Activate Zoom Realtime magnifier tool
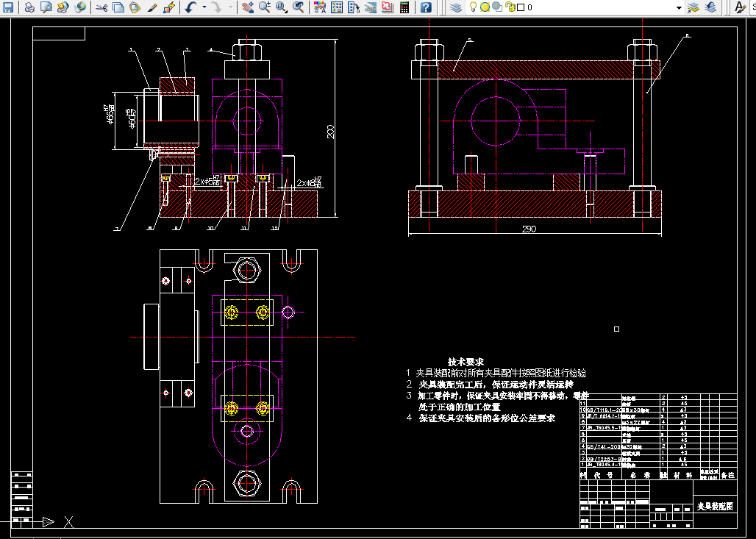Image resolution: width=756 pixels, height=539 pixels. (265, 7)
